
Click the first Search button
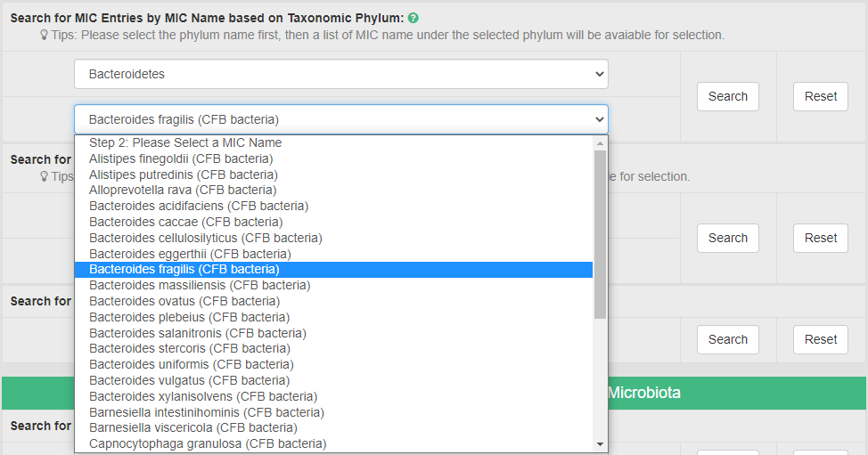pyautogui.click(x=727, y=96)
